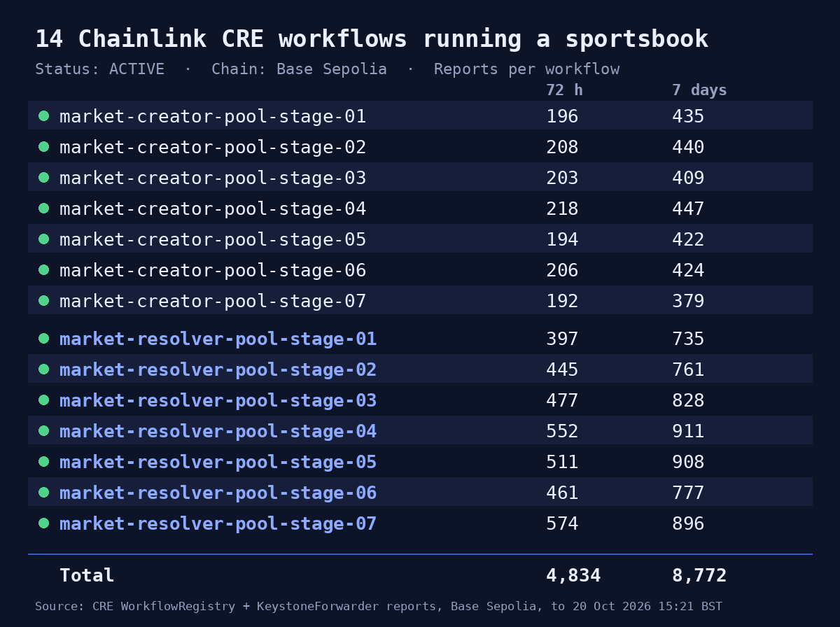Image resolution: width=840 pixels, height=627 pixels.
Task: Click 72 h value 196
Action: tap(562, 117)
